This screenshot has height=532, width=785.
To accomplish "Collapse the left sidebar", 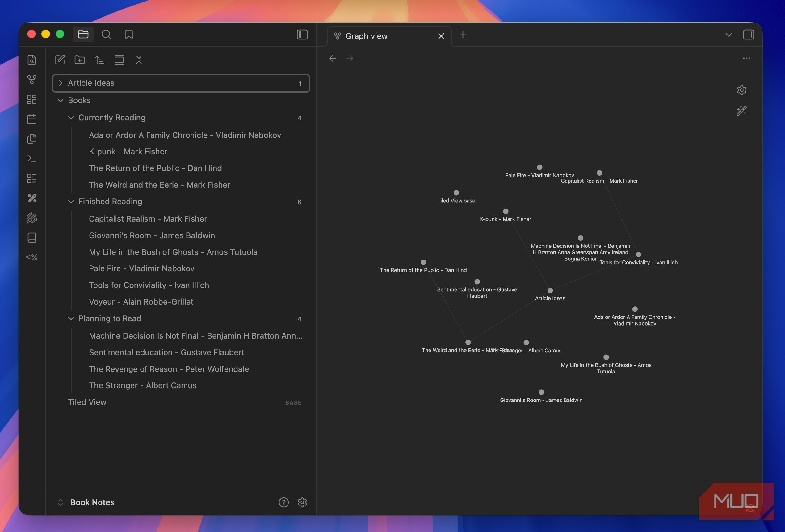I will [302, 35].
